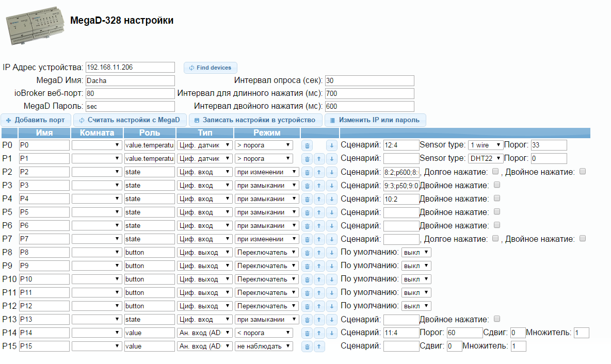Move port P4 down one row

point(332,199)
